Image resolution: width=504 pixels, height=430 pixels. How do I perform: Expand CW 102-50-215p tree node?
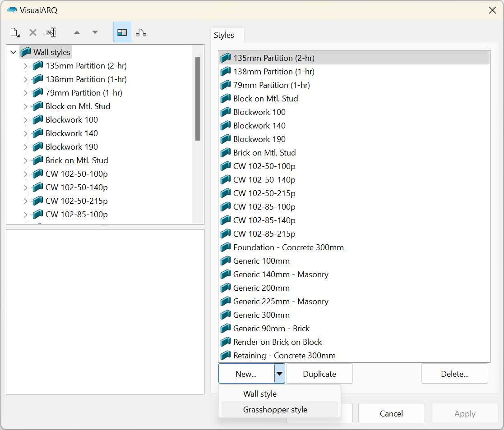[25, 201]
